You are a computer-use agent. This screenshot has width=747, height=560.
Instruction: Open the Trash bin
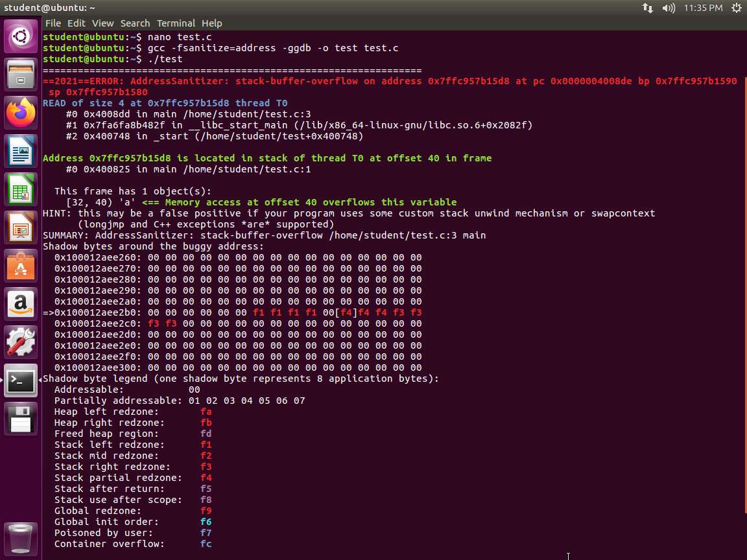point(21,538)
